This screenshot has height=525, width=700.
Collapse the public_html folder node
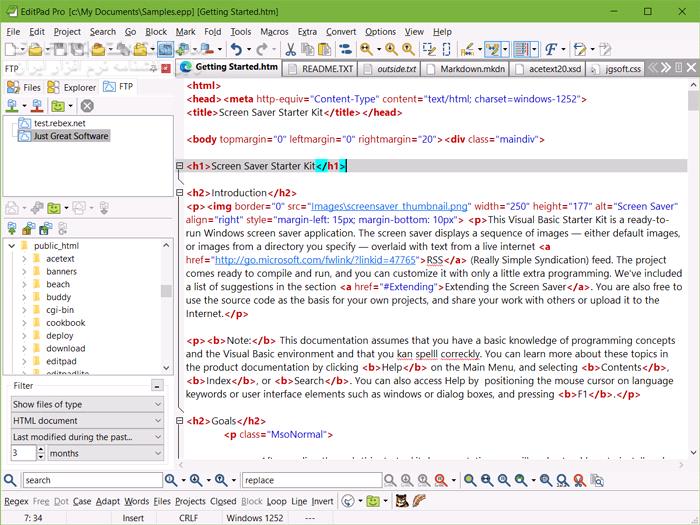pyautogui.click(x=9, y=245)
